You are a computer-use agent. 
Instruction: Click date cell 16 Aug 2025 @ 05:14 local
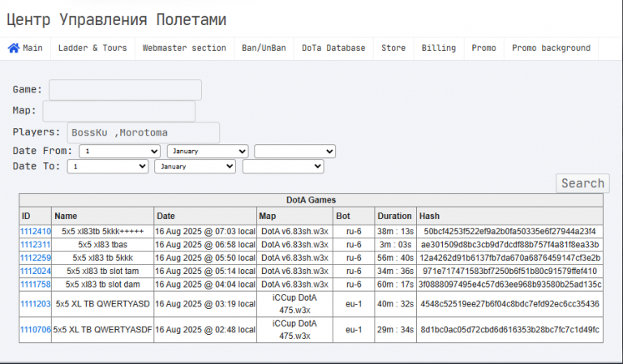(x=205, y=271)
